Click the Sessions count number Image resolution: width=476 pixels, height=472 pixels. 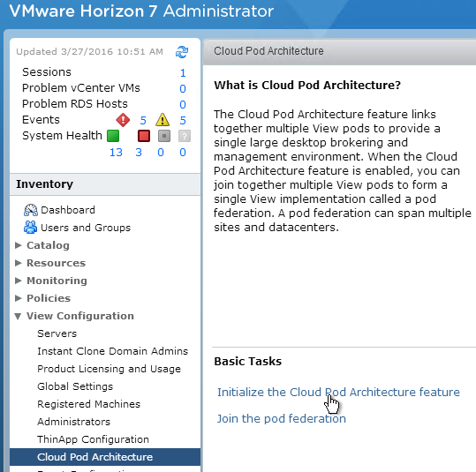183,73
